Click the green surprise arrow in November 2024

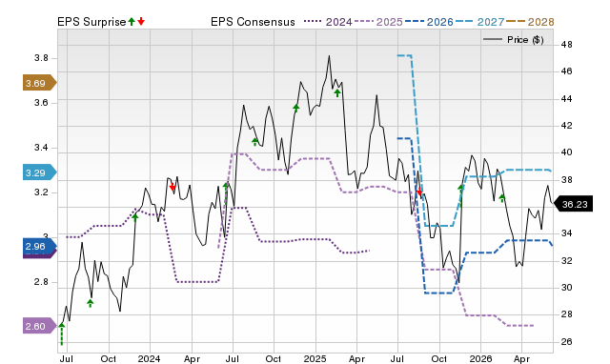coord(296,108)
